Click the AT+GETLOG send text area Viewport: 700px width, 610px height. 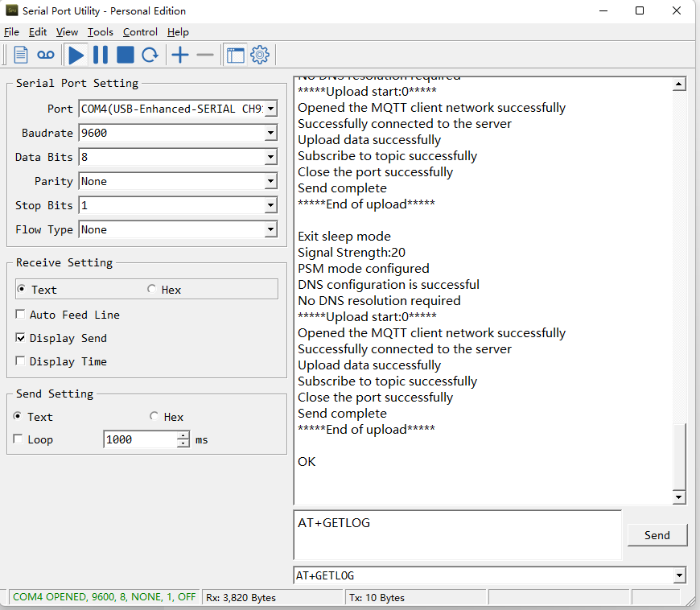pos(457,534)
